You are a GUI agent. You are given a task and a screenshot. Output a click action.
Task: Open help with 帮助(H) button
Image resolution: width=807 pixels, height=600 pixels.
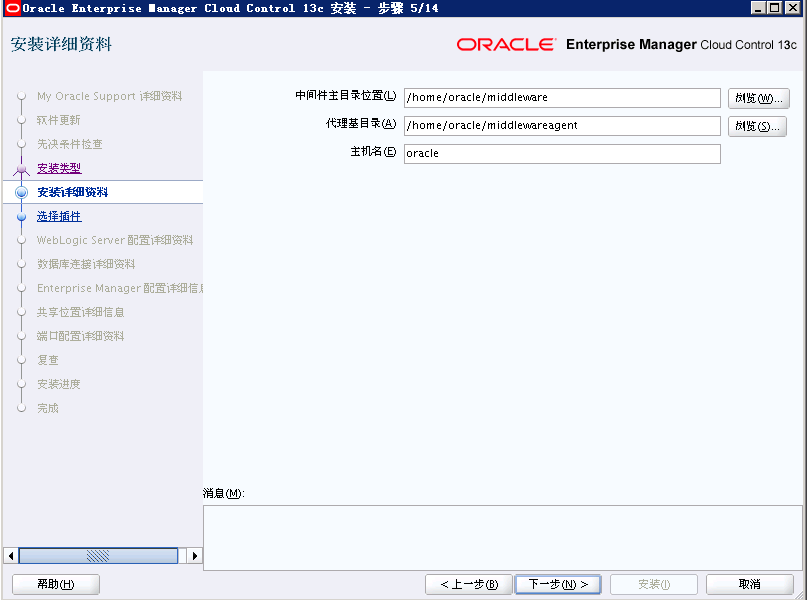click(56, 584)
